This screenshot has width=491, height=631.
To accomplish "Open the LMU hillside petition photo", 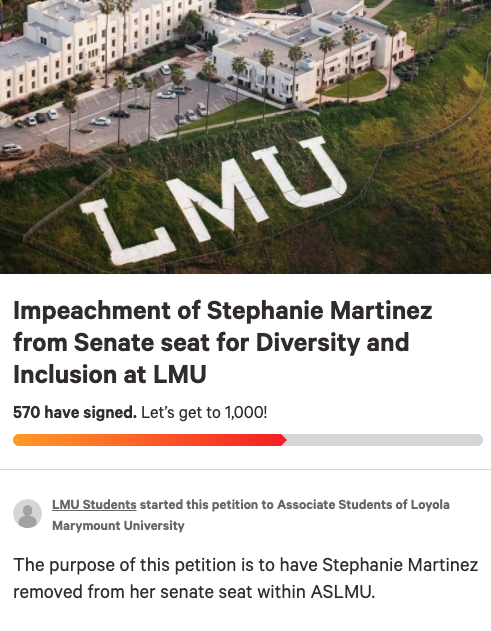I will 246,137.
